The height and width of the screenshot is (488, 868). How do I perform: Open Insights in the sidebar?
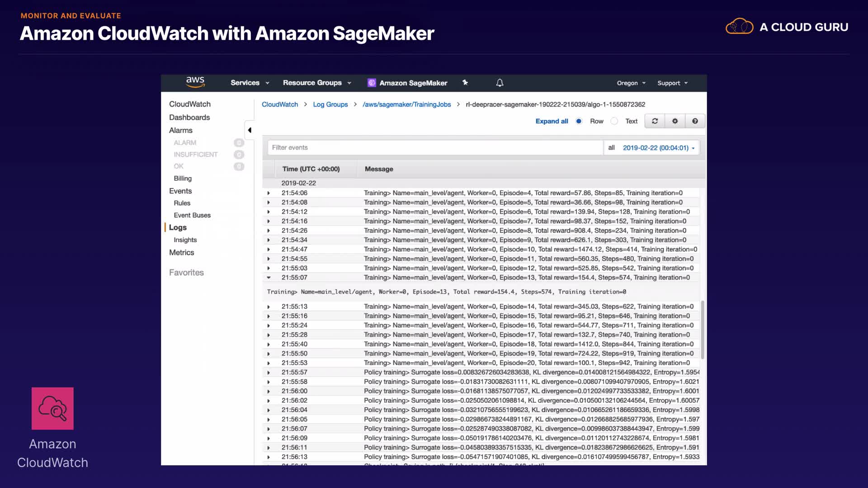(x=185, y=240)
